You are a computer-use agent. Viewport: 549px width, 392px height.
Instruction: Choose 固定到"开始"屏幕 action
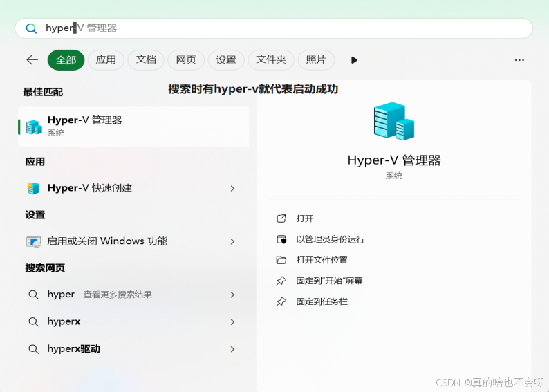point(329,281)
